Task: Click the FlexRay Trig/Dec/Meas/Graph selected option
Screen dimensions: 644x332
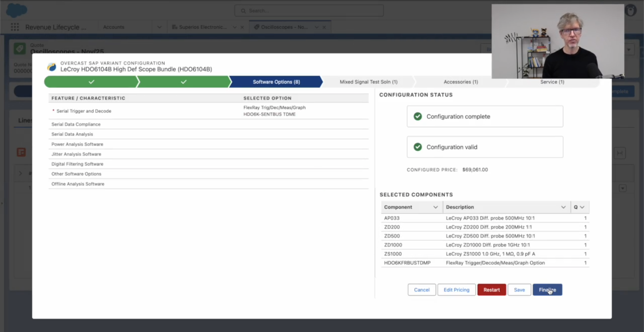Action: tap(274, 108)
